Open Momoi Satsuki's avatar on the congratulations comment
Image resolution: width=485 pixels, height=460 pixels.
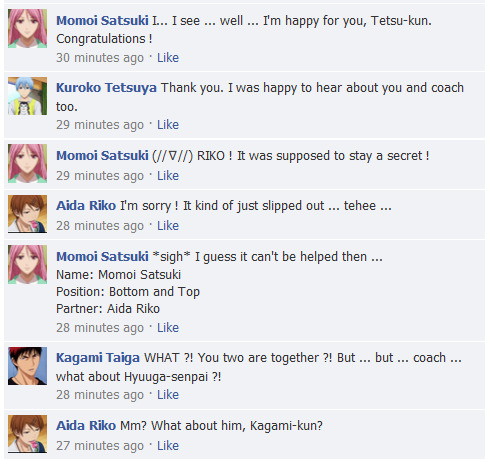(27, 28)
